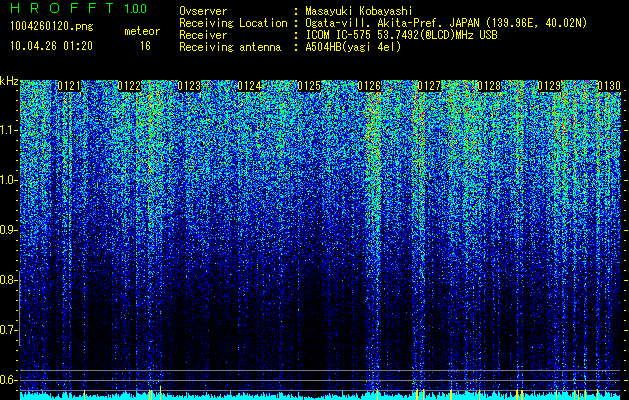The image size is (629, 400).
Task: Click the 0122 time marker
Action: click(129, 86)
